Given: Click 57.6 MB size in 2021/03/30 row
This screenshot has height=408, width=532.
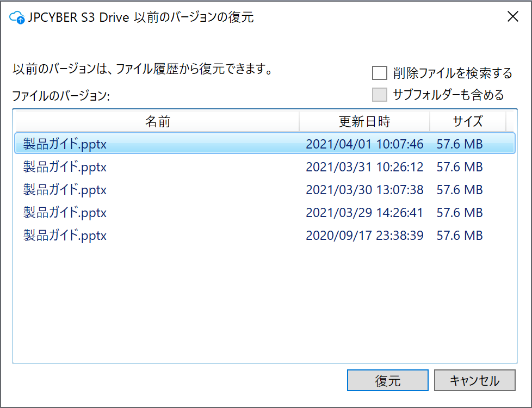Looking at the screenshot, I should (x=460, y=190).
